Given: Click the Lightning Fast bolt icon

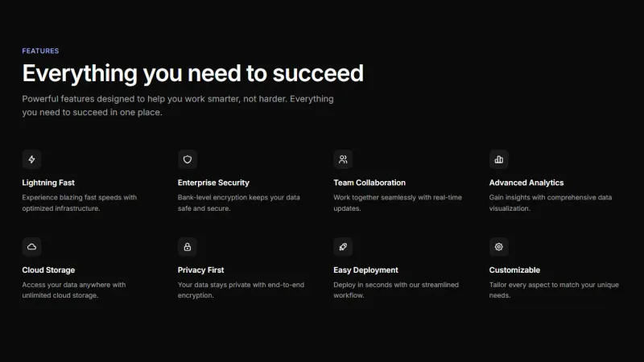Looking at the screenshot, I should click(31, 159).
